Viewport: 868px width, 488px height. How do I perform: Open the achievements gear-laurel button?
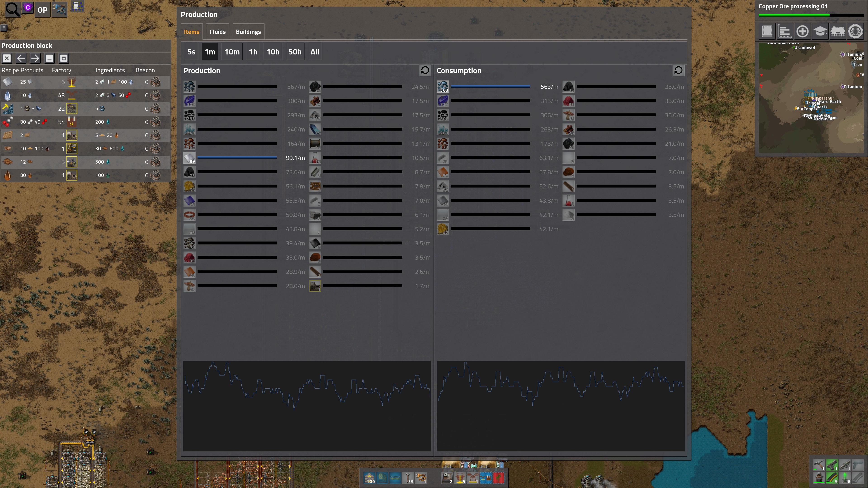(x=855, y=31)
